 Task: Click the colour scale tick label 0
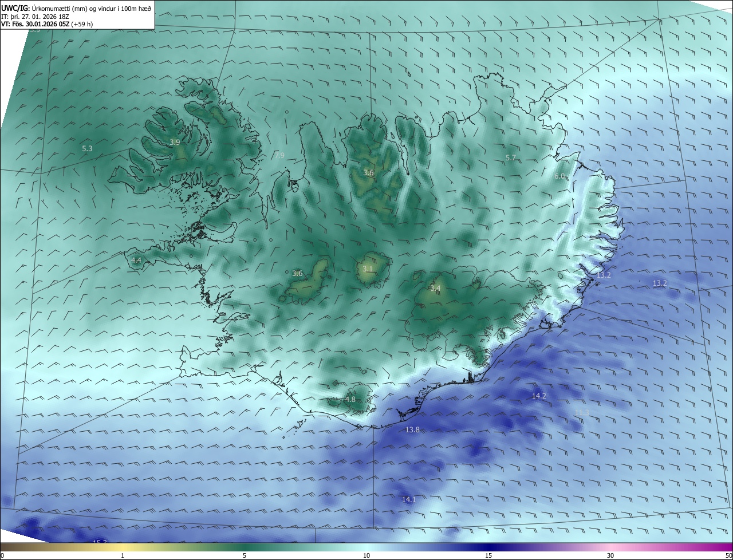[x=2, y=555]
